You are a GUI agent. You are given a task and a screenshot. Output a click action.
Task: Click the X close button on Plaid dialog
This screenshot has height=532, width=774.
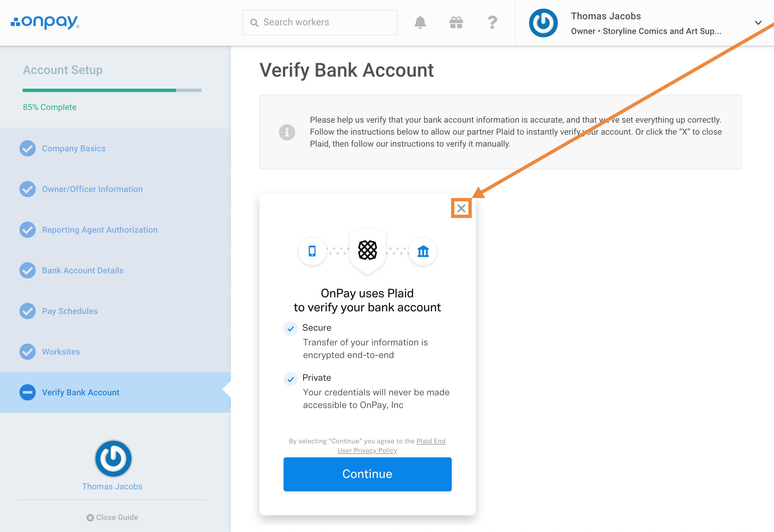pos(461,208)
